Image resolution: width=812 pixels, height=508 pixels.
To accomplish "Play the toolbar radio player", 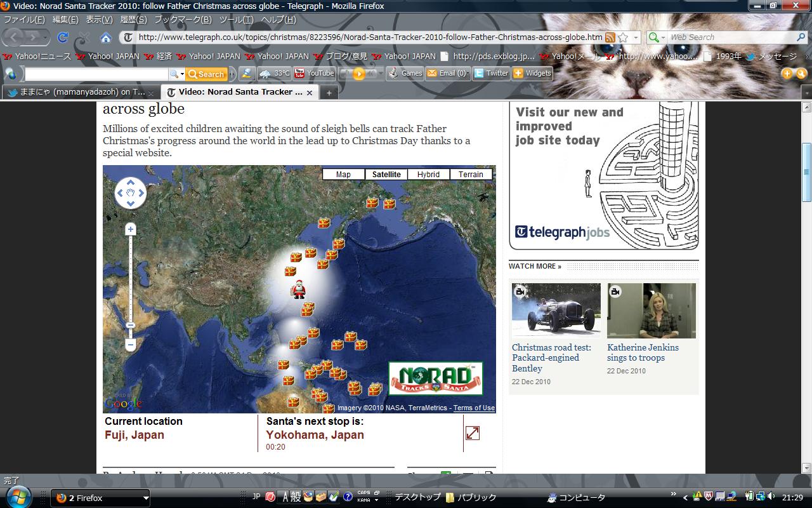I will 359,74.
